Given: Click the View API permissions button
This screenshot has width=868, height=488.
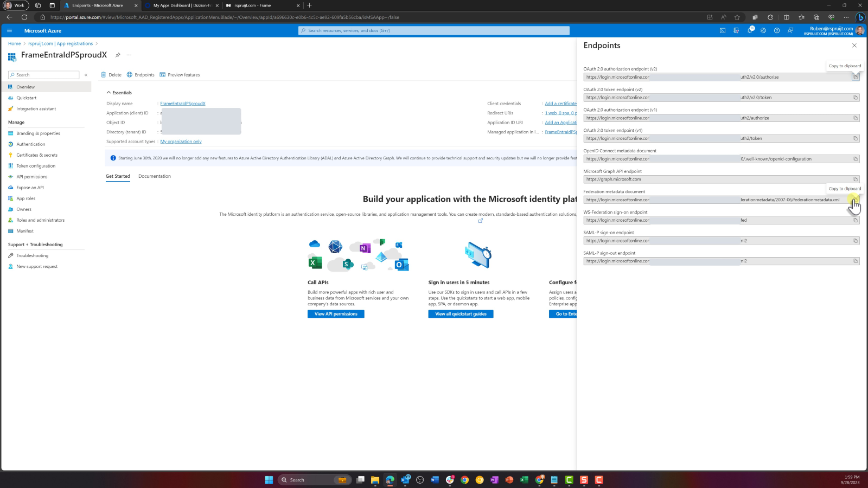Looking at the screenshot, I should point(336,314).
